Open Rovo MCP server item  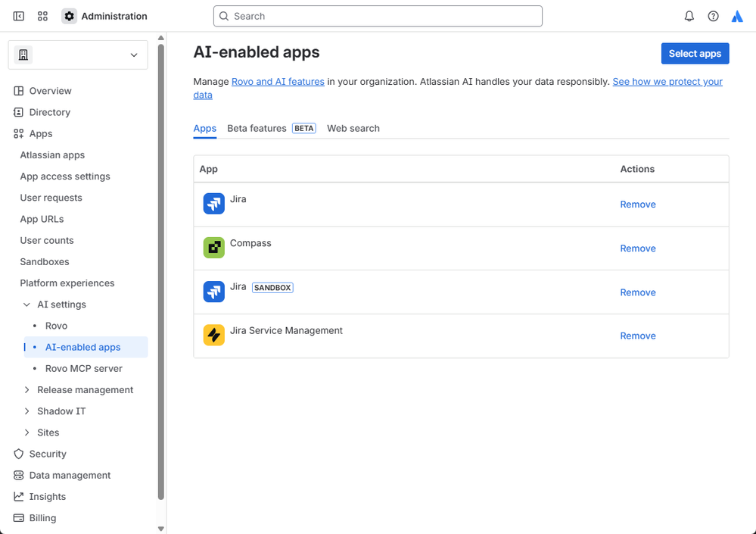pos(84,368)
